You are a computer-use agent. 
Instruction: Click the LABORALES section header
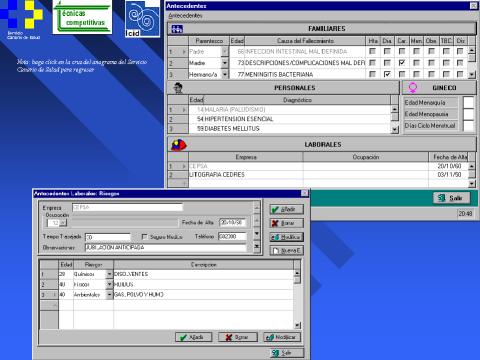click(x=322, y=145)
